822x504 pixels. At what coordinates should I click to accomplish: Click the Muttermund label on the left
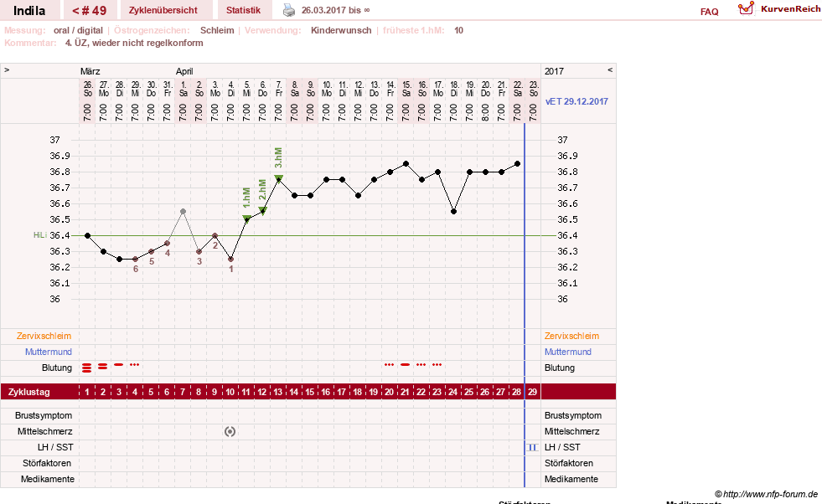tap(49, 352)
